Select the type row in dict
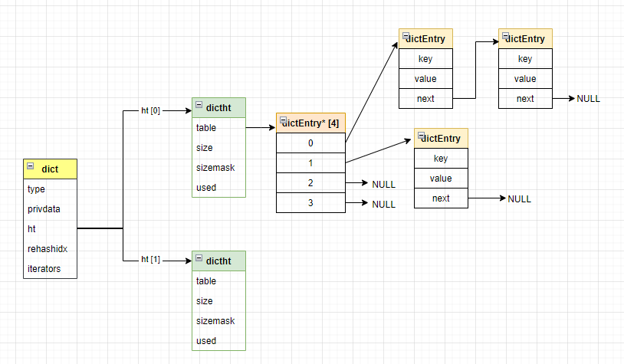Viewport: 624px width, 364px height. click(x=50, y=189)
